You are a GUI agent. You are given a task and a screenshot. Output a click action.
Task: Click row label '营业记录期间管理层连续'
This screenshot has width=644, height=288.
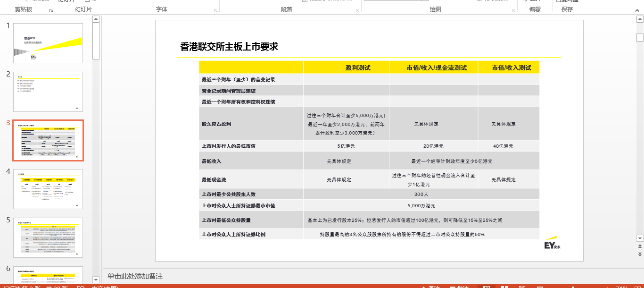(229, 91)
